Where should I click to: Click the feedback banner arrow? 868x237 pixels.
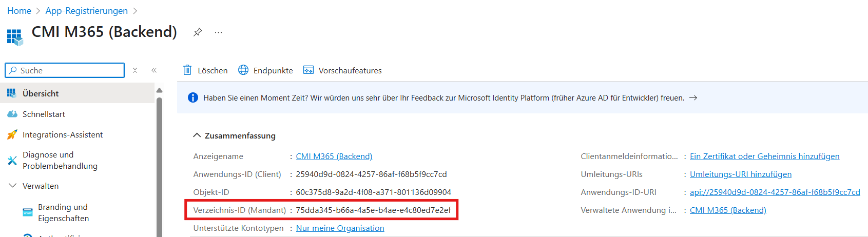click(693, 98)
